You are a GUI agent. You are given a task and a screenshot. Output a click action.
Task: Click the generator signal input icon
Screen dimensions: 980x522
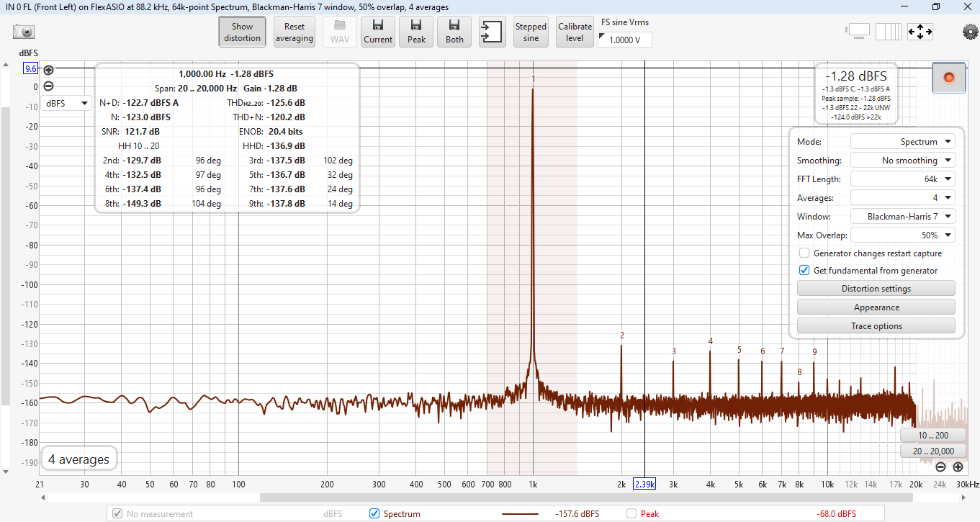pos(493,32)
